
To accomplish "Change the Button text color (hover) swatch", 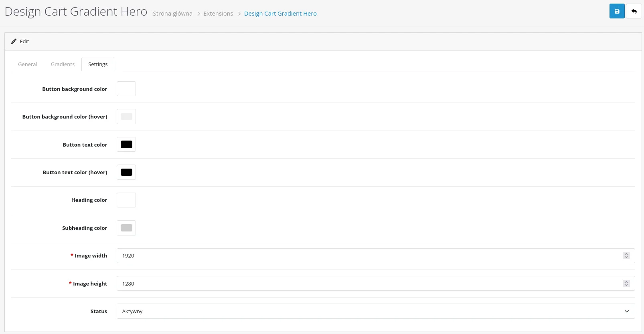I will click(x=126, y=172).
